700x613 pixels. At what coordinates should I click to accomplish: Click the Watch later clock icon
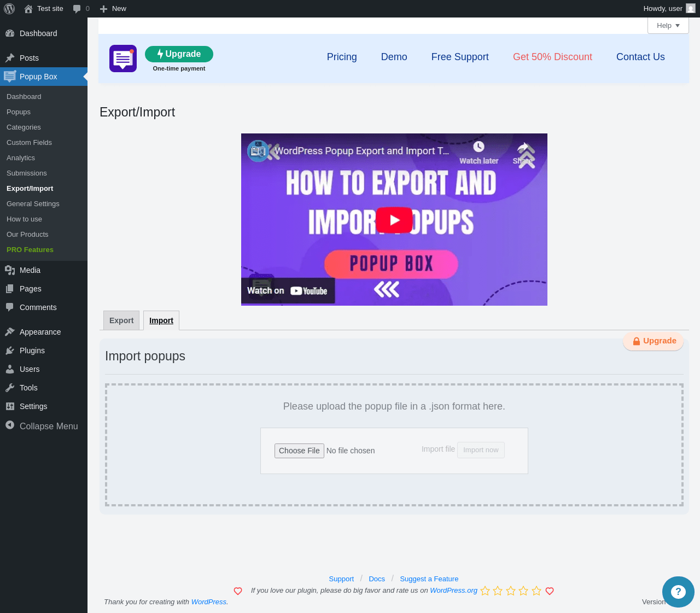tap(479, 147)
